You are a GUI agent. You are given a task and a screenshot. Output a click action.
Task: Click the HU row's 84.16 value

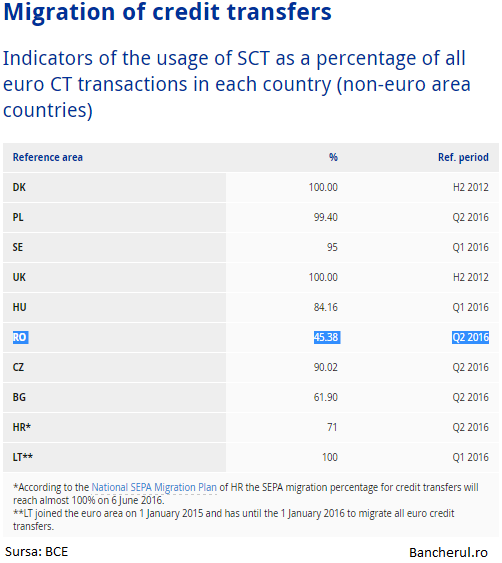click(x=326, y=307)
